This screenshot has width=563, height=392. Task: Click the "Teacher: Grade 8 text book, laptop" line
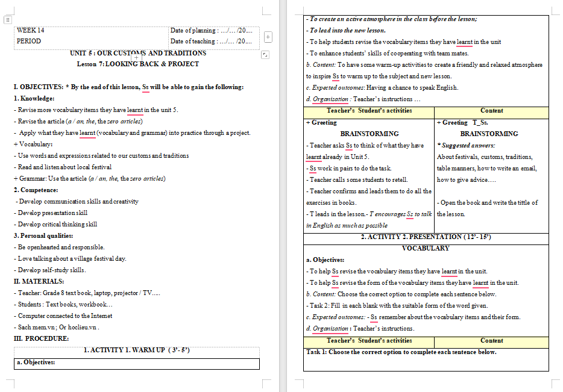pos(87,293)
